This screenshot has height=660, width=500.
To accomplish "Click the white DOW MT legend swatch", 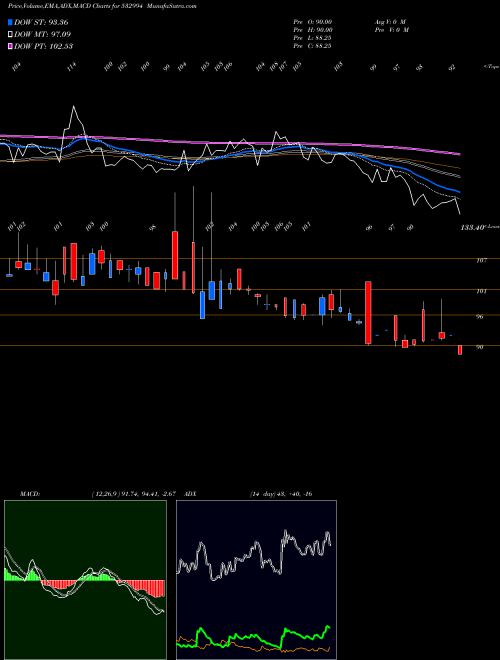I will pyautogui.click(x=10, y=34).
